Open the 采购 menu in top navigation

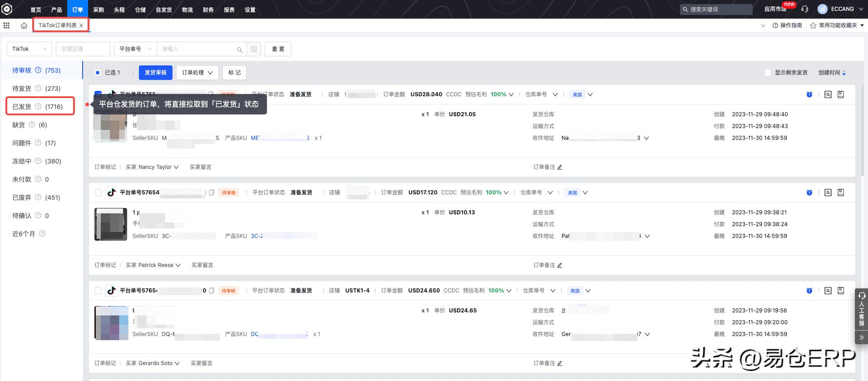[x=99, y=10]
